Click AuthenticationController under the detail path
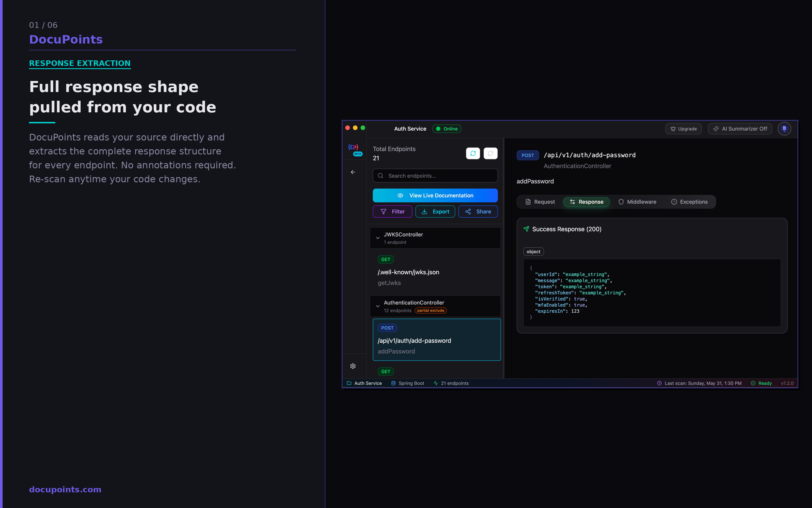This screenshot has width=812, height=508. coord(577,166)
